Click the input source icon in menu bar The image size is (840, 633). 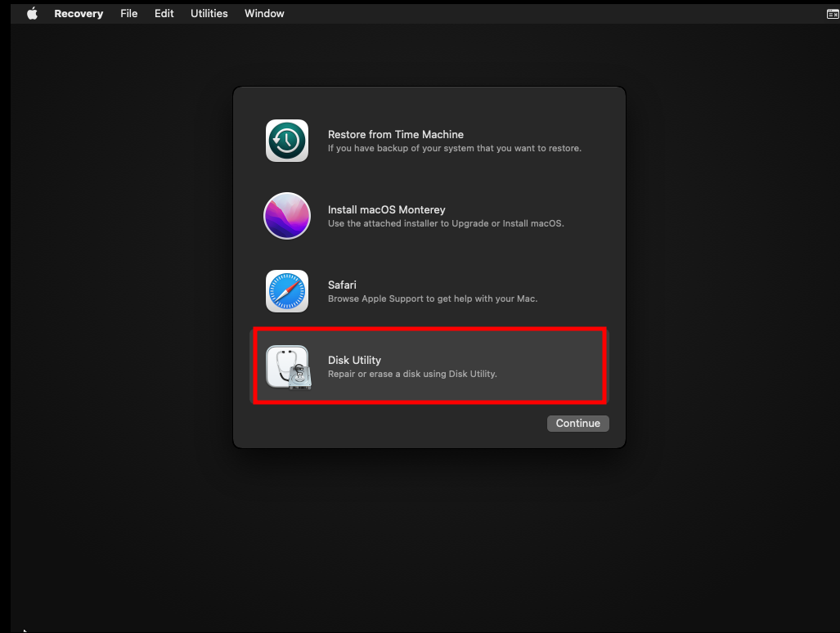[x=833, y=14]
